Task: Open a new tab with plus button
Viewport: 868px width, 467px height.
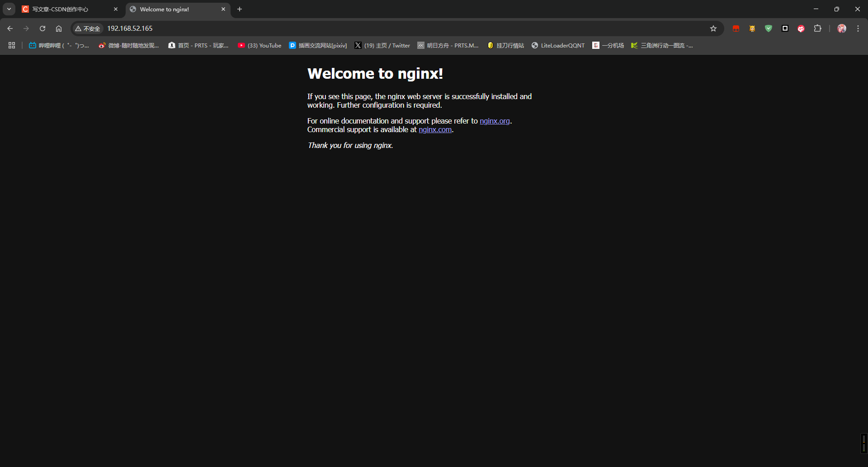Action: pos(240,9)
